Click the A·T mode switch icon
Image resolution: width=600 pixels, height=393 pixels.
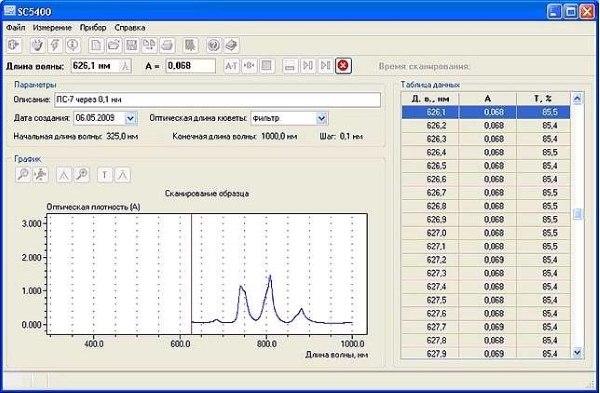[231, 66]
